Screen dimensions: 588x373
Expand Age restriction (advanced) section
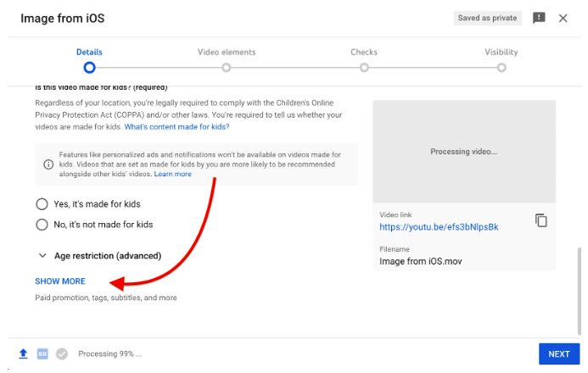click(100, 256)
